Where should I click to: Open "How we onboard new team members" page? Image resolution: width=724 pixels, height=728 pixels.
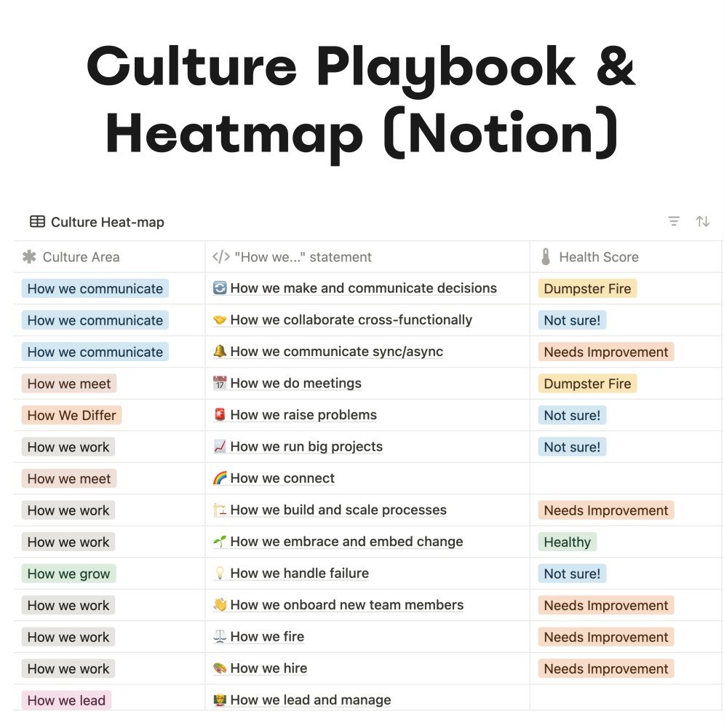click(x=346, y=604)
